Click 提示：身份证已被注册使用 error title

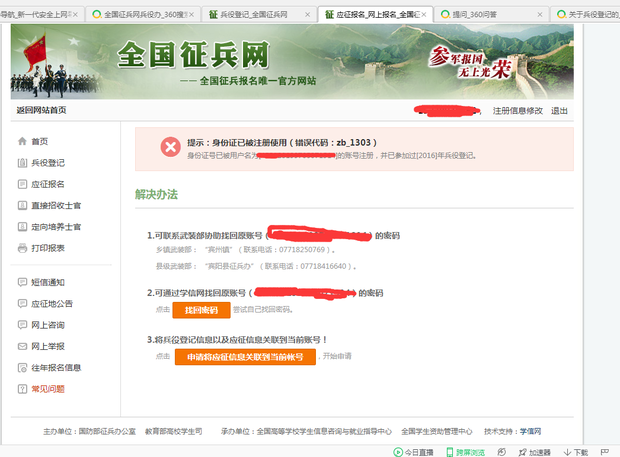pyautogui.click(x=282, y=142)
